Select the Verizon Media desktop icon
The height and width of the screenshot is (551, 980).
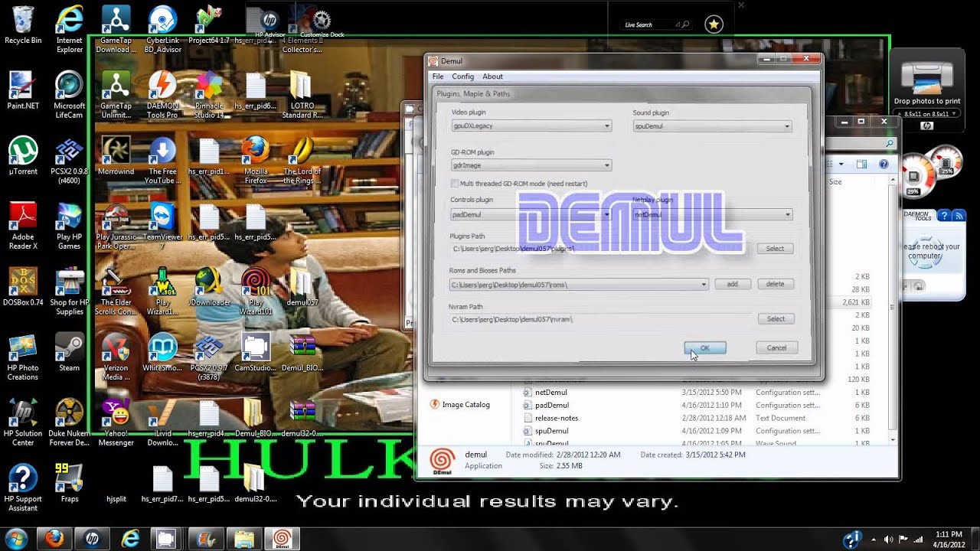pos(116,357)
